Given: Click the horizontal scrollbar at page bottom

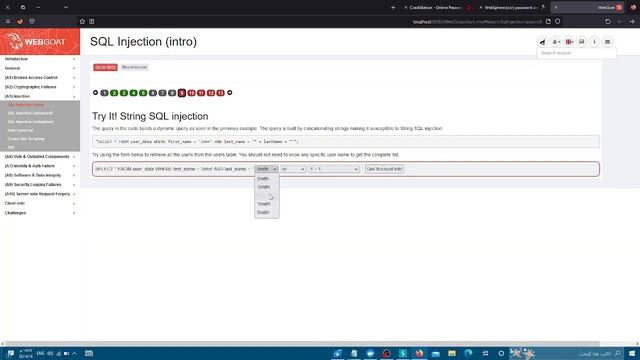Looking at the screenshot, I should (302, 344).
